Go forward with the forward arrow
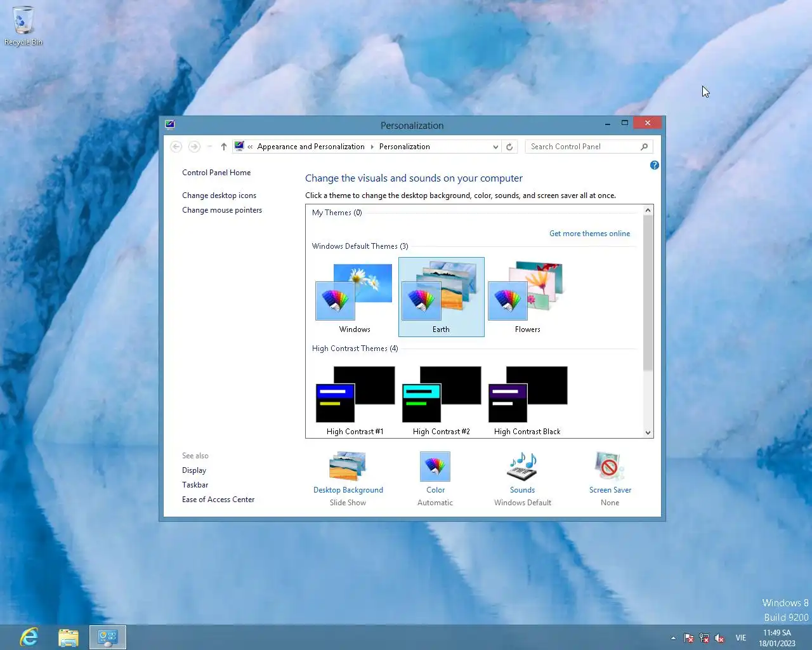Viewport: 812px width, 650px height. 194,147
